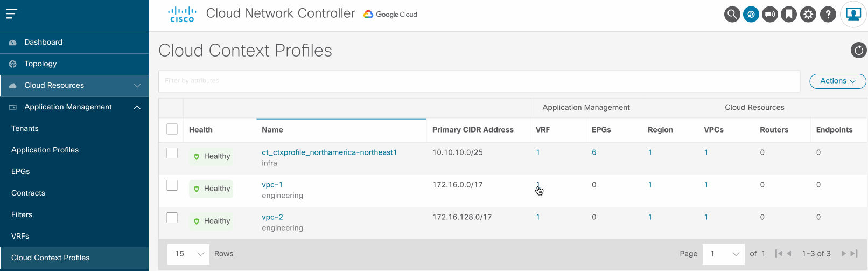Viewport: 868px width, 271px height.
Task: Tick the checkbox for vpc-2
Action: [x=172, y=218]
